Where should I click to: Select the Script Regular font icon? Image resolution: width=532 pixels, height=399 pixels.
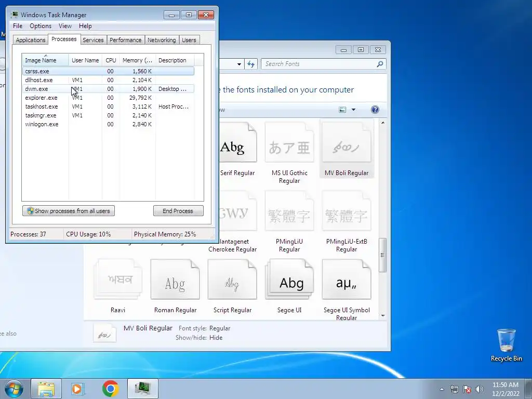232,287
